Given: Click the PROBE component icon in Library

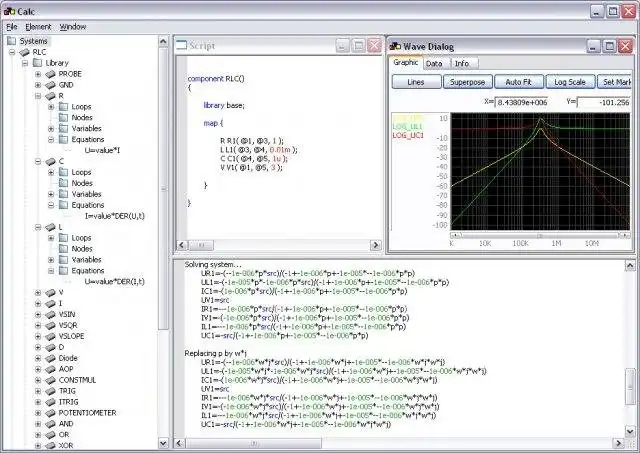Looking at the screenshot, I should pos(49,74).
